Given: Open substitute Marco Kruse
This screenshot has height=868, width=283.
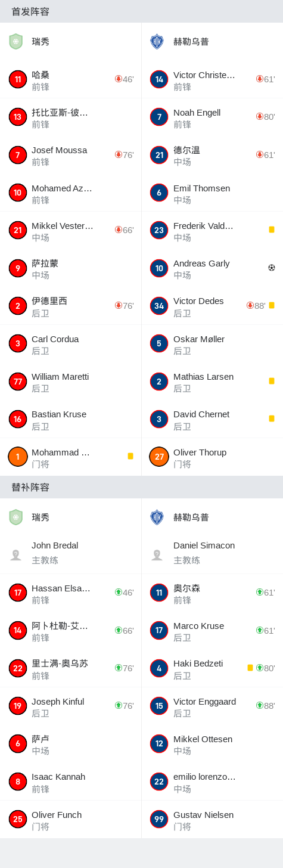Looking at the screenshot, I should tap(198, 626).
